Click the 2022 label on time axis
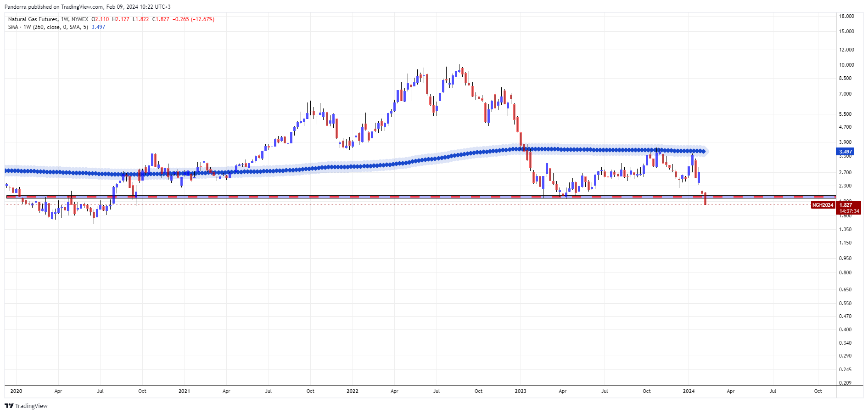This screenshot has width=868, height=414. [x=353, y=391]
